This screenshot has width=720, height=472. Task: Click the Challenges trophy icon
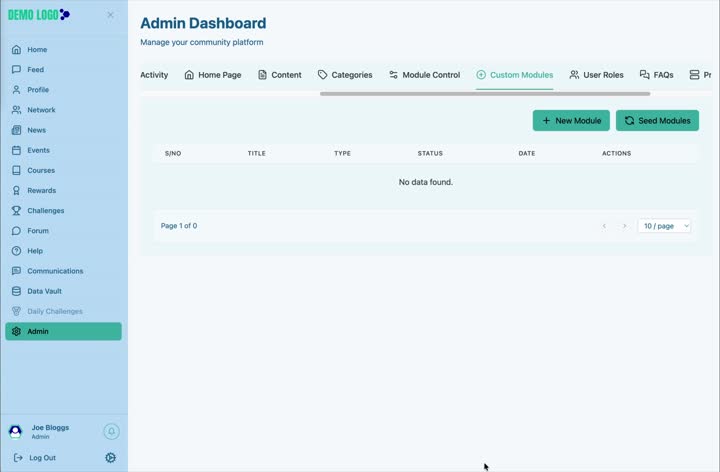(16, 211)
